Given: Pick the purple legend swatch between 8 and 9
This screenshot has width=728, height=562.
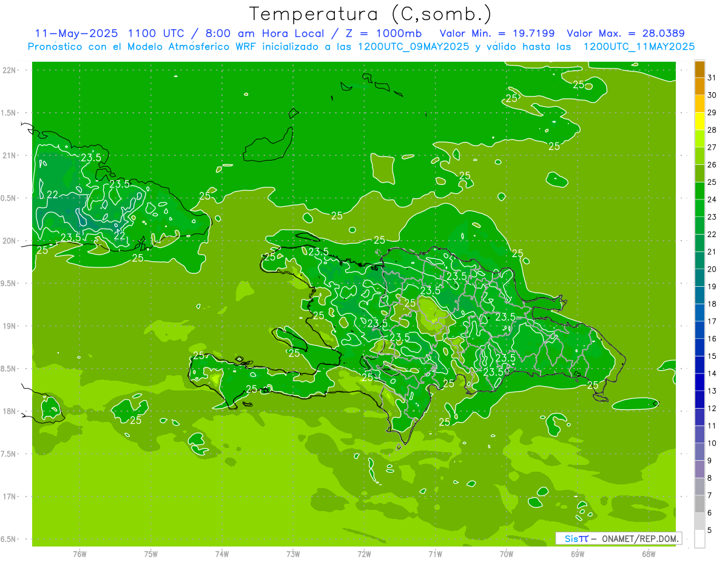Looking at the screenshot, I should (699, 469).
